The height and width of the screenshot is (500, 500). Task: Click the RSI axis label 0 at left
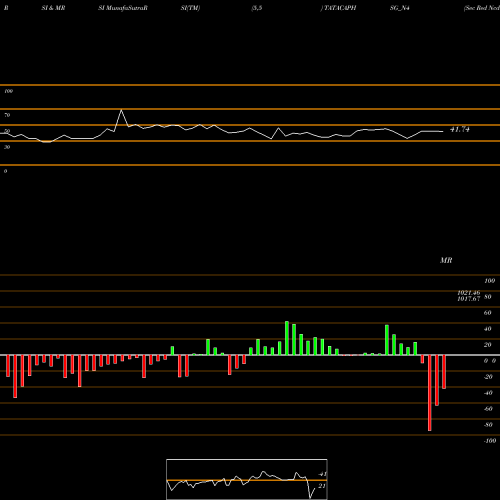point(5,171)
